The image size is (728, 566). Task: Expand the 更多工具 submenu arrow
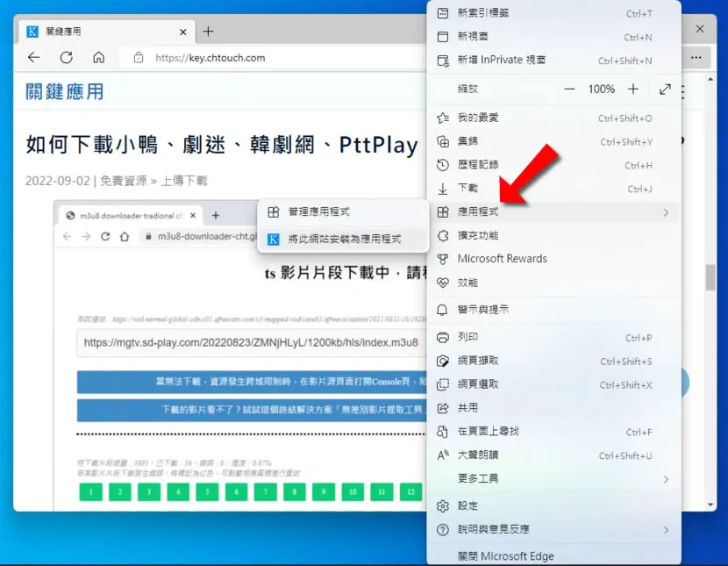pos(667,479)
